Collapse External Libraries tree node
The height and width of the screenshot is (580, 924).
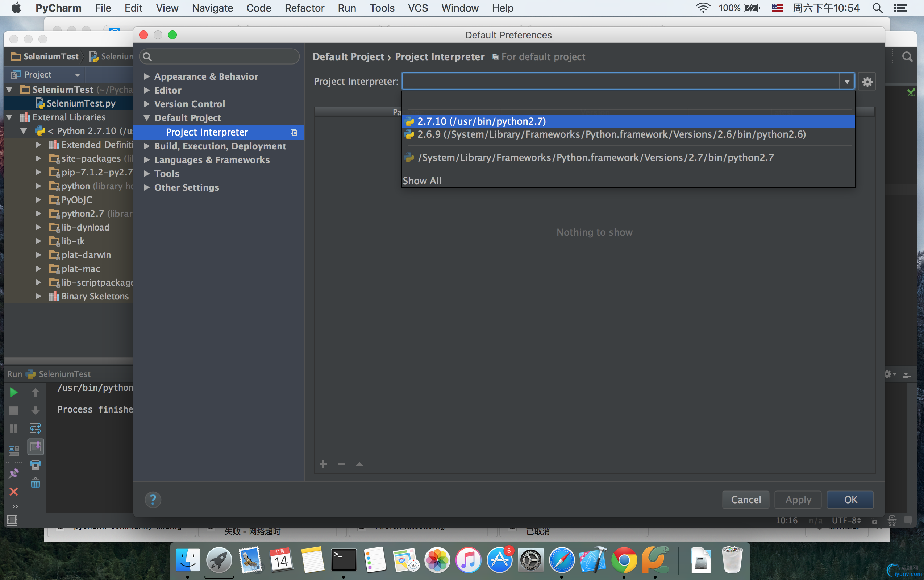(x=9, y=117)
